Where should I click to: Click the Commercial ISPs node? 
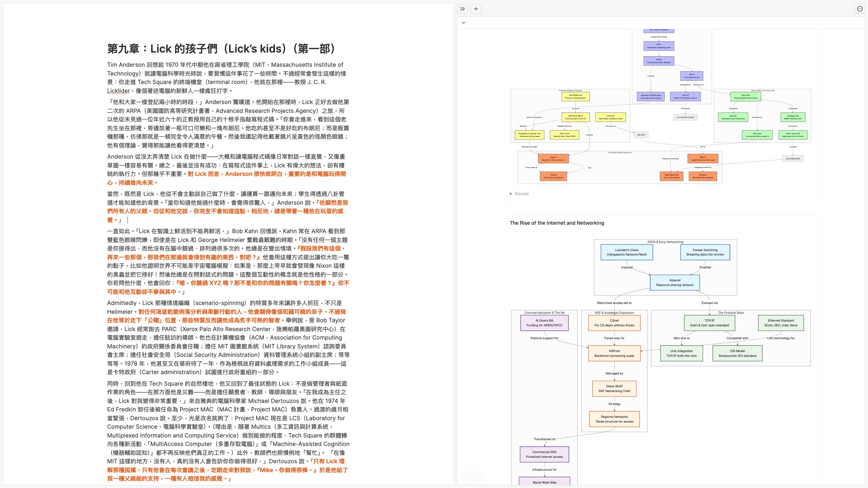coord(544,454)
